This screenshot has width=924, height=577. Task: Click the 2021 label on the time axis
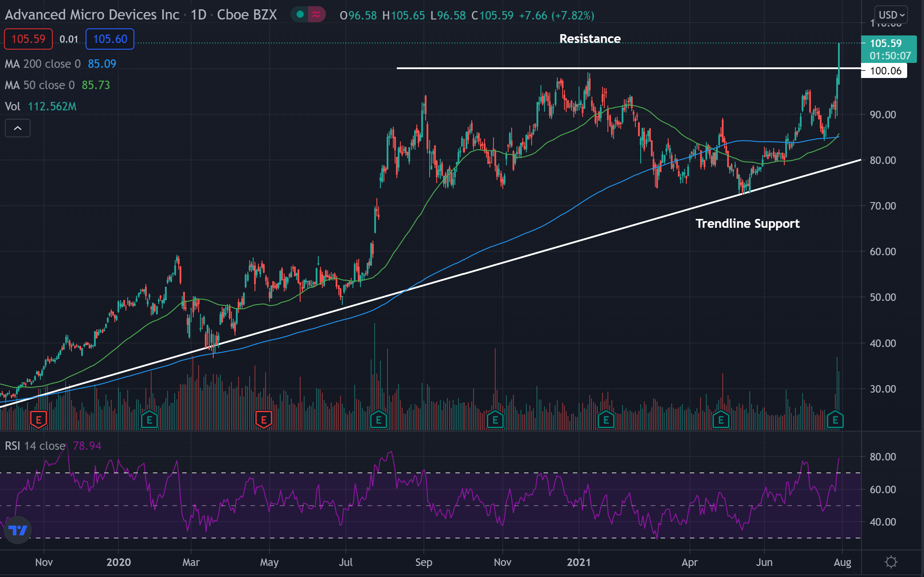click(579, 562)
